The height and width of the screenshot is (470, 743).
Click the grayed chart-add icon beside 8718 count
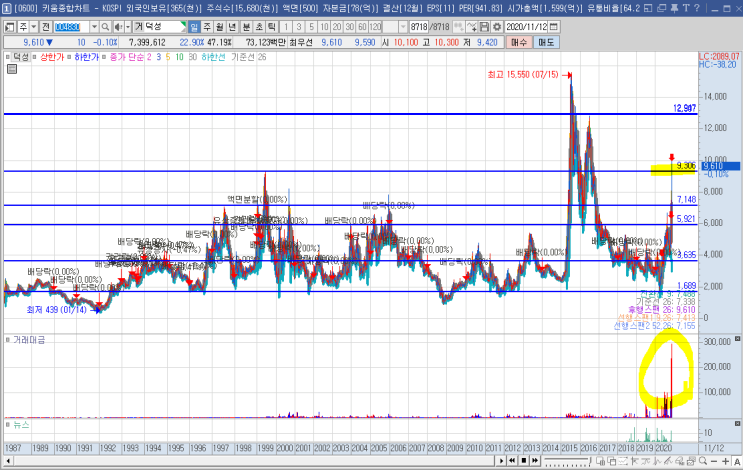pyautogui.click(x=458, y=27)
